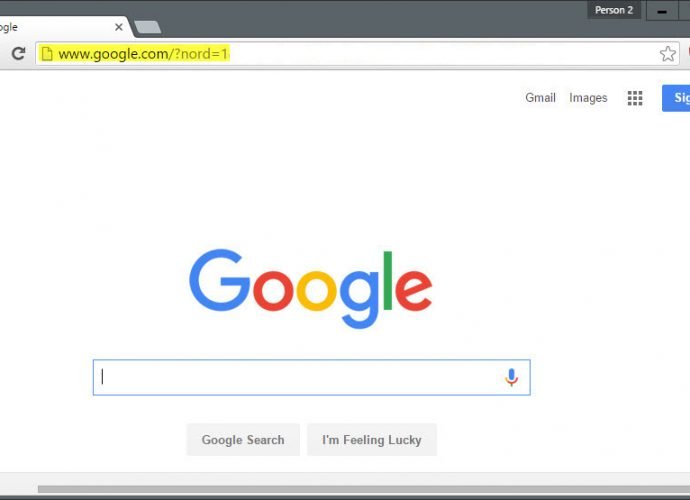The height and width of the screenshot is (500, 690).
Task: Click the Google Search button
Action: [x=243, y=440]
